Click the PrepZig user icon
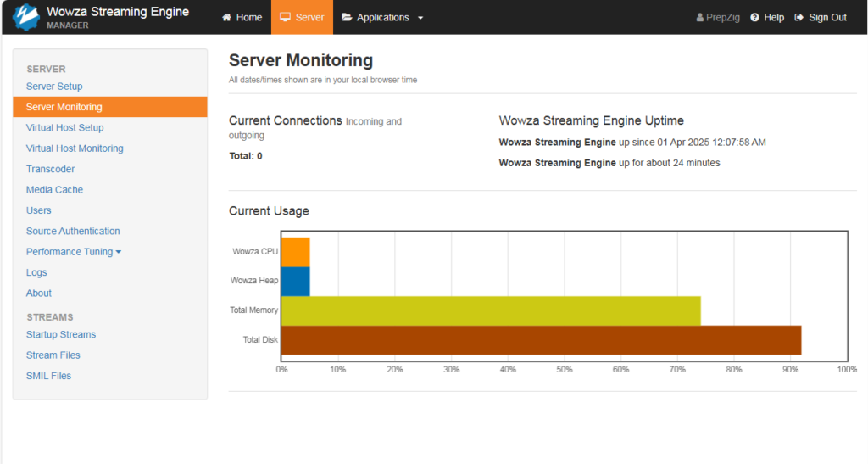 (699, 17)
